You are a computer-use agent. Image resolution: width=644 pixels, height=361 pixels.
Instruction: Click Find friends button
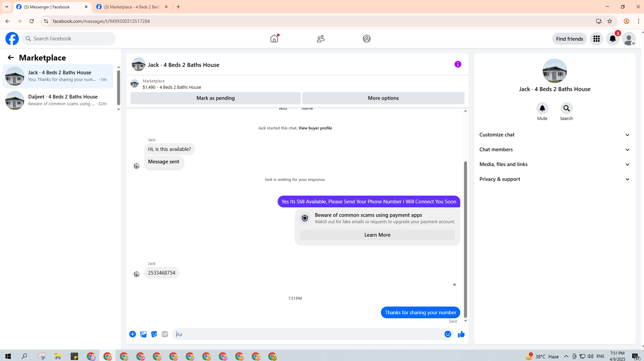[569, 39]
